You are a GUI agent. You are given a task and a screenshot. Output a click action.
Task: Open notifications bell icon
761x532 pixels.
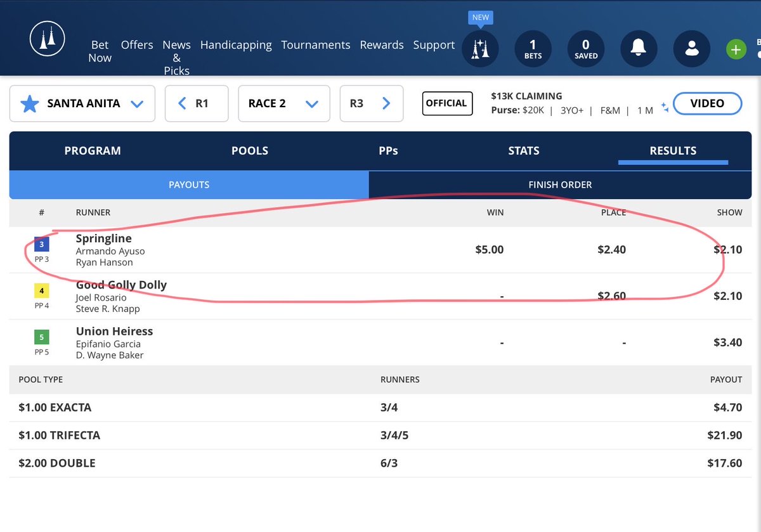[638, 49]
